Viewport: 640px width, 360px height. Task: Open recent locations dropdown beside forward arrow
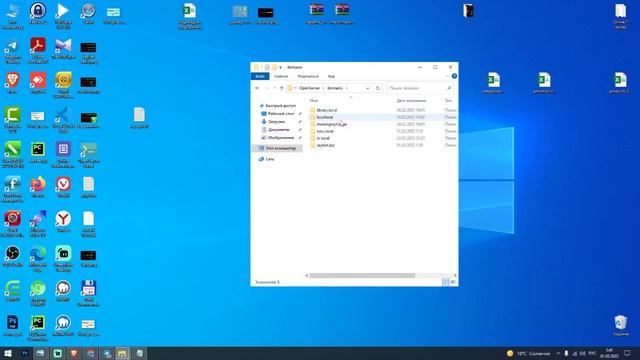point(274,88)
